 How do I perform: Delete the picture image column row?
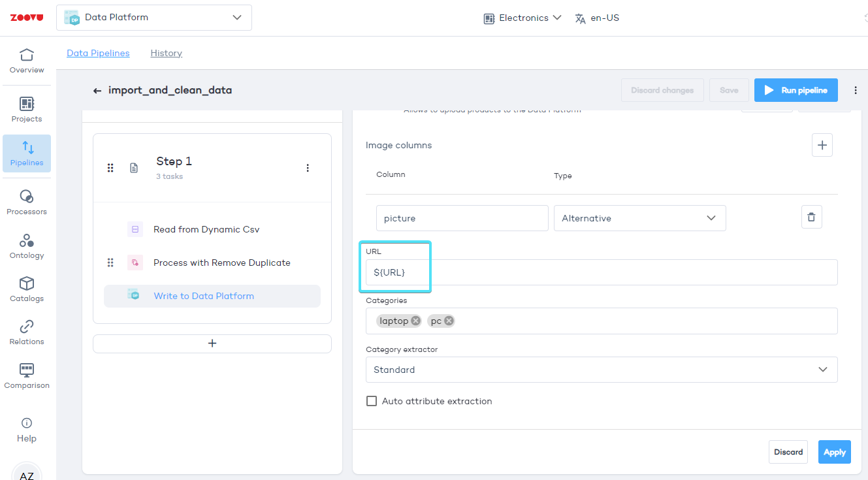click(x=811, y=217)
